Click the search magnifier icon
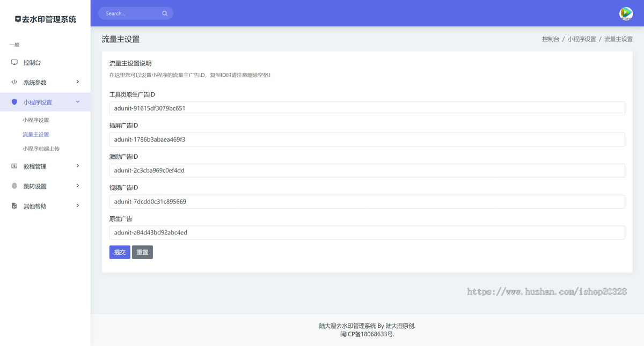Viewport: 644px width, 346px height. pos(165,13)
